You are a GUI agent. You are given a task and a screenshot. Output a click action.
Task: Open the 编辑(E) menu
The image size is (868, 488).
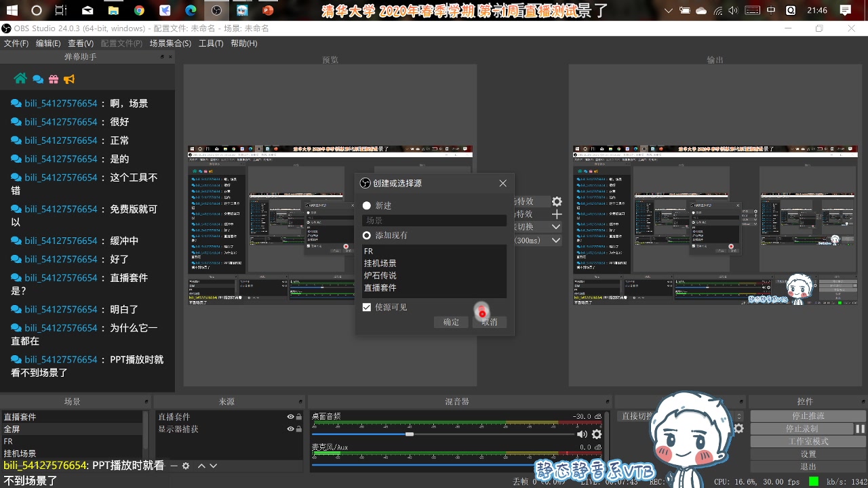pos(48,43)
